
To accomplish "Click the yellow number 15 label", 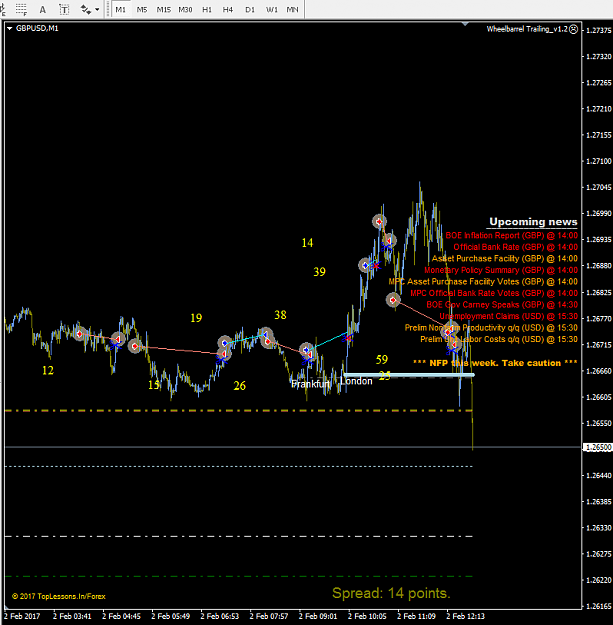I will [154, 385].
